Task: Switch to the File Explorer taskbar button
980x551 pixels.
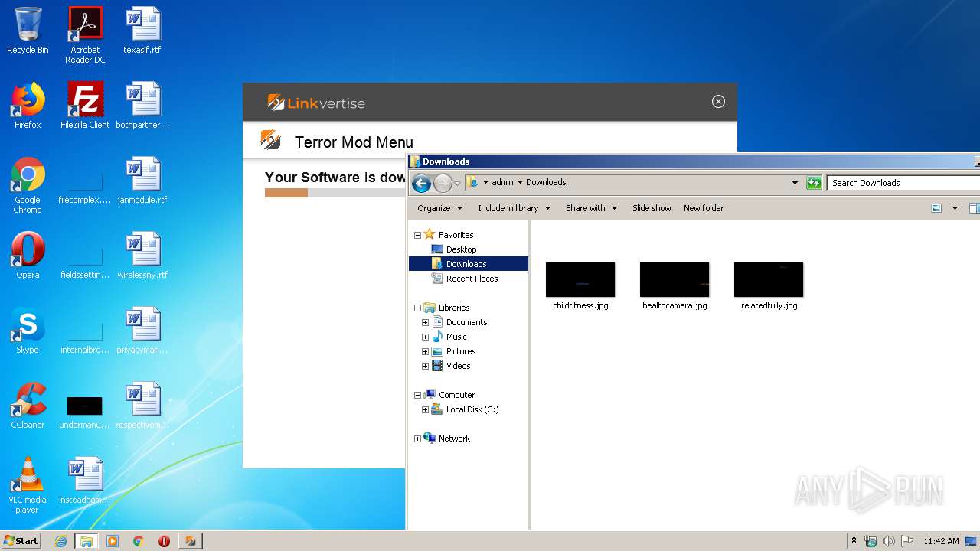Action: [86, 541]
